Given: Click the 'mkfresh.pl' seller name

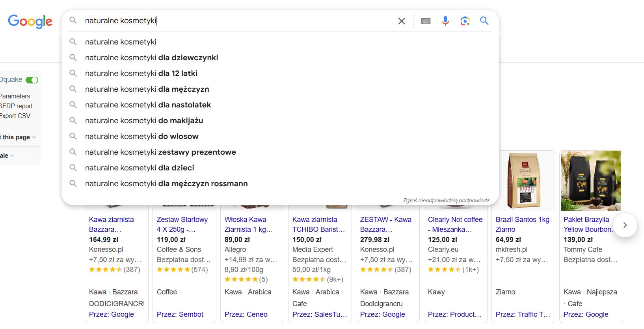Looking at the screenshot, I should click(512, 250).
